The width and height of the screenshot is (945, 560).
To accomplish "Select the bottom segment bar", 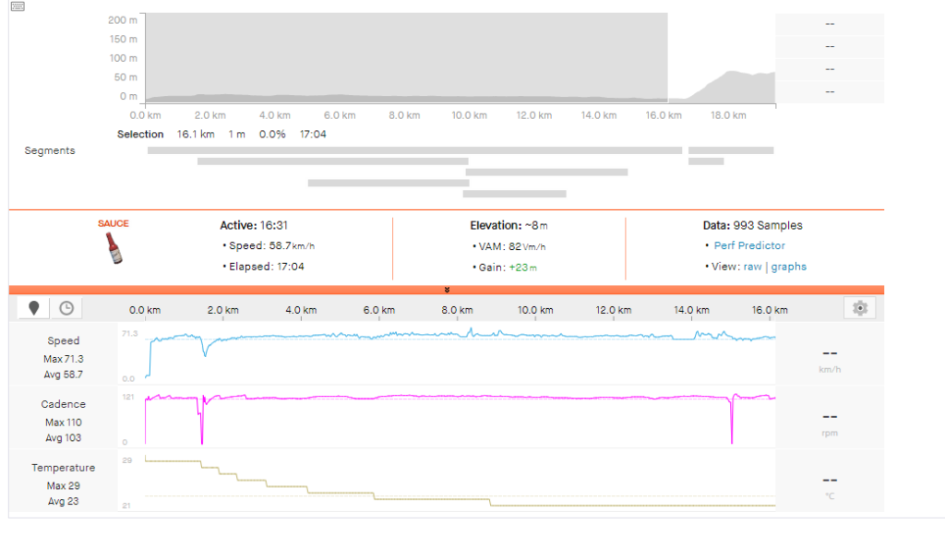I will (514, 194).
